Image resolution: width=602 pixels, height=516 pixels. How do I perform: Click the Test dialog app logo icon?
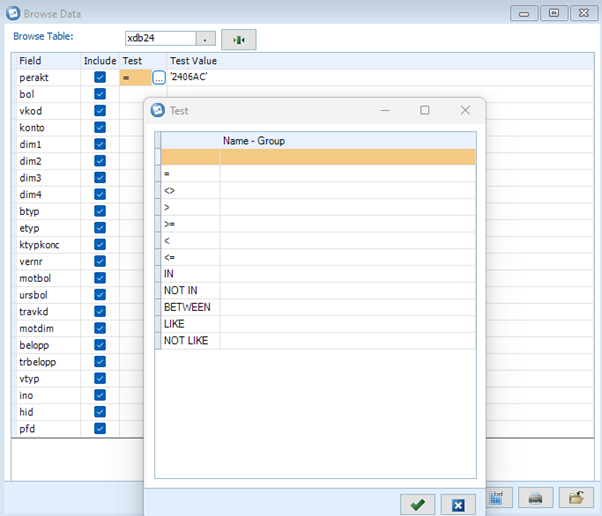157,111
